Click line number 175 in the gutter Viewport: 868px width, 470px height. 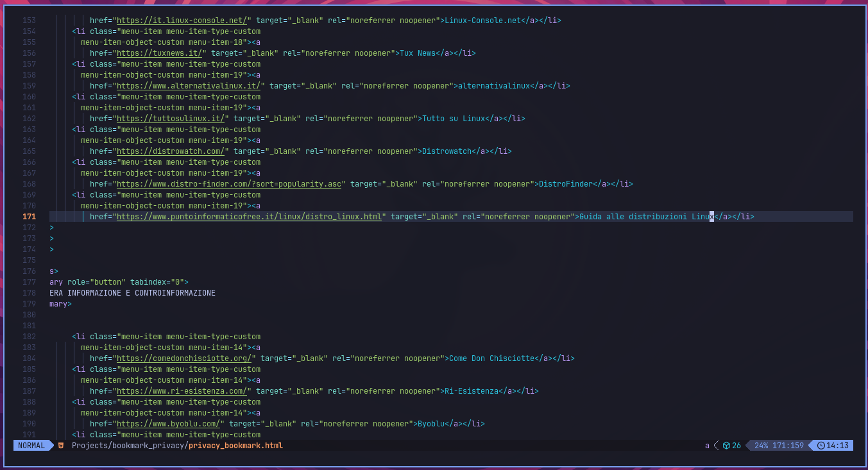click(x=29, y=260)
